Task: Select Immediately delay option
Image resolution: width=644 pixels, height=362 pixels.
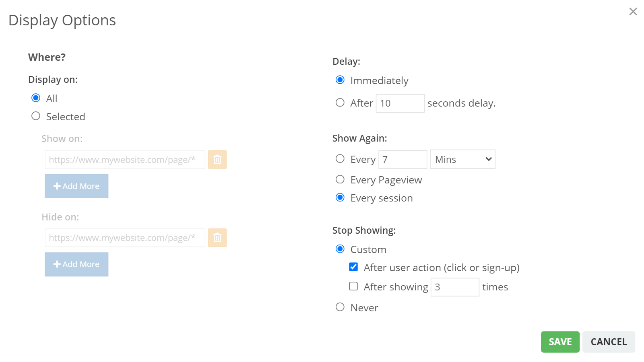Action: (x=340, y=80)
